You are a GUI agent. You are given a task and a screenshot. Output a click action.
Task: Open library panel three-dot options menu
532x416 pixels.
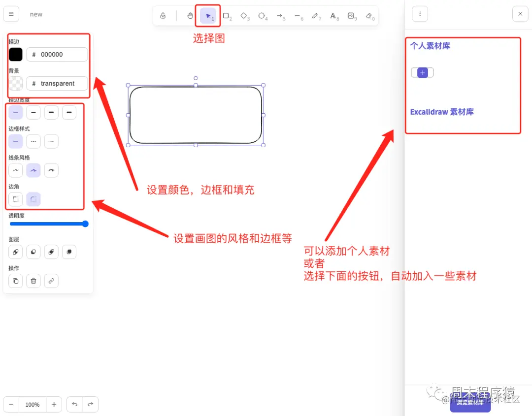420,14
